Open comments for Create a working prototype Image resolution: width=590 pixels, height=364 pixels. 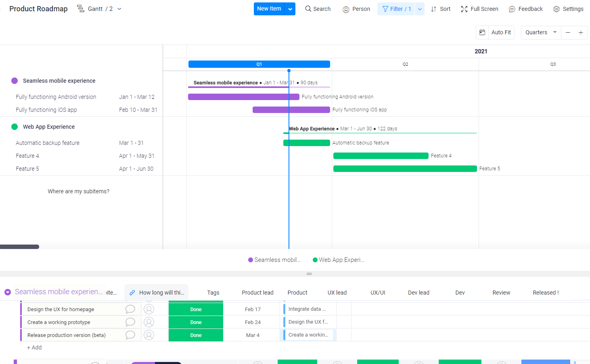[130, 322]
